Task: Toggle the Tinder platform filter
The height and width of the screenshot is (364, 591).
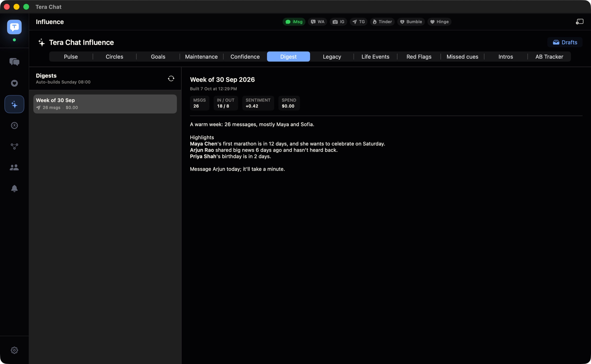Action: (x=382, y=22)
